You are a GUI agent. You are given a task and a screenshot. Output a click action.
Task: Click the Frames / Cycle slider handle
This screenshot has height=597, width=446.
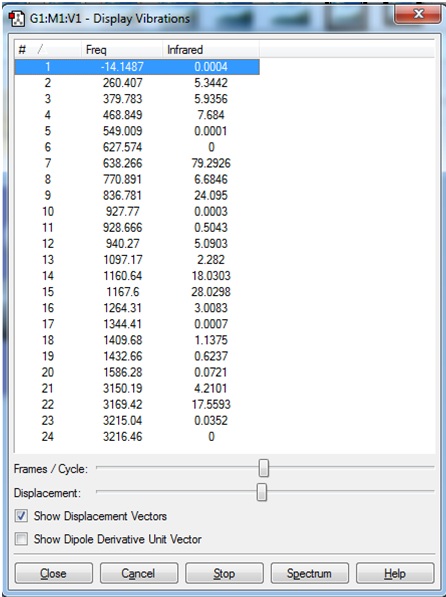(264, 468)
